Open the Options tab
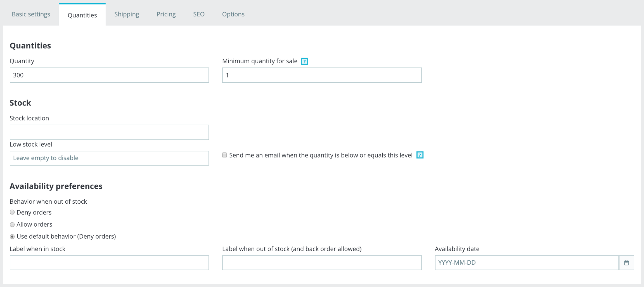 [x=233, y=14]
